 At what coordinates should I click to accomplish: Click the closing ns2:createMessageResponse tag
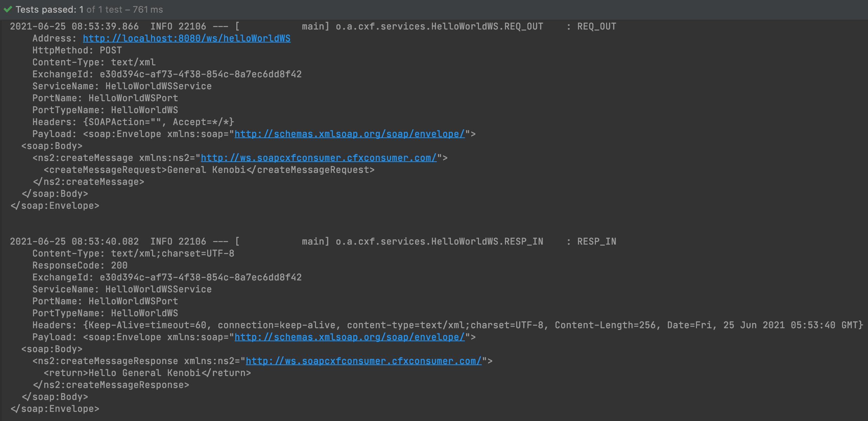click(111, 385)
